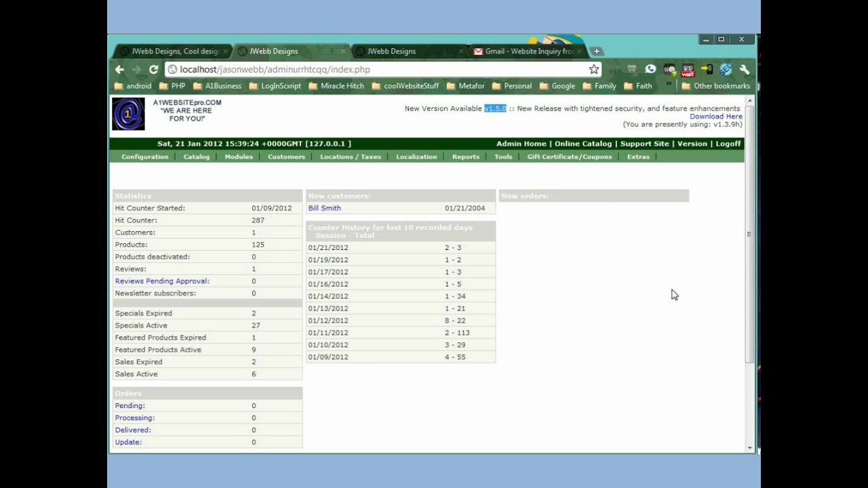
Task: Open the Customers admin menu
Action: (286, 157)
